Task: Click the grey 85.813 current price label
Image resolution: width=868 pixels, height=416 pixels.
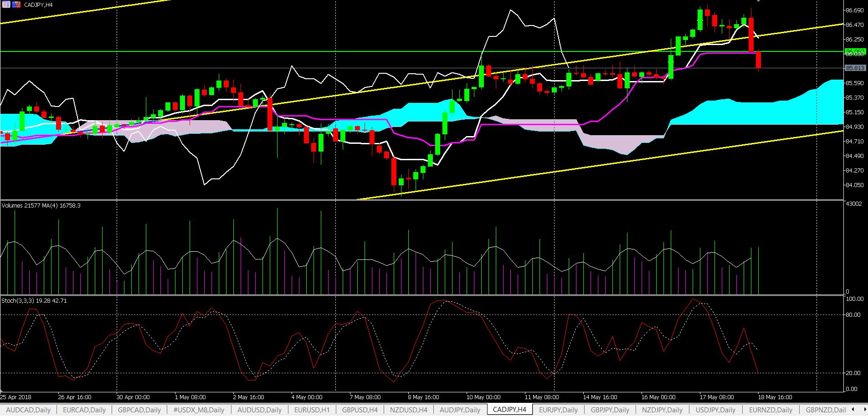Action: 855,68
